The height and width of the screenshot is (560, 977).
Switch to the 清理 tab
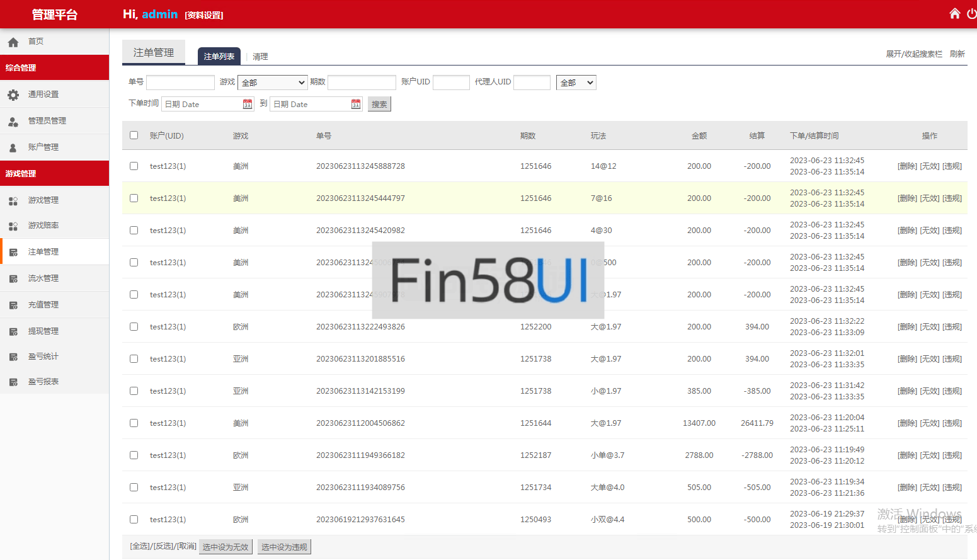coord(260,57)
